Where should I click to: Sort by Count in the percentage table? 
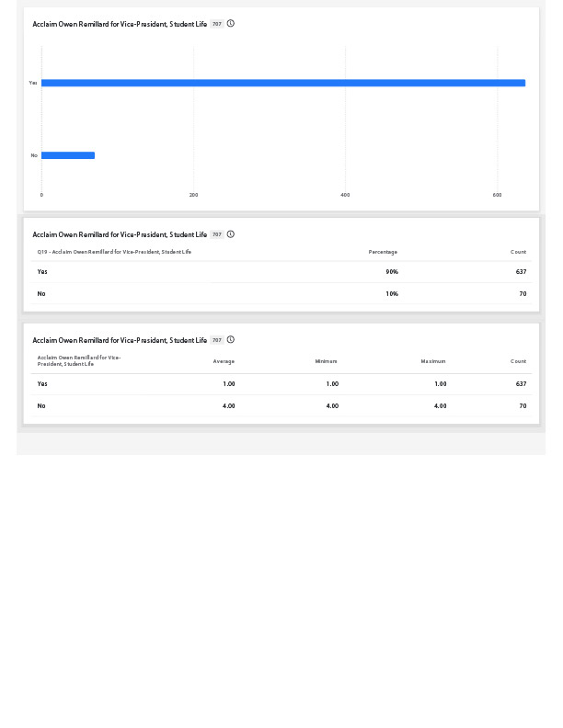tap(518, 252)
